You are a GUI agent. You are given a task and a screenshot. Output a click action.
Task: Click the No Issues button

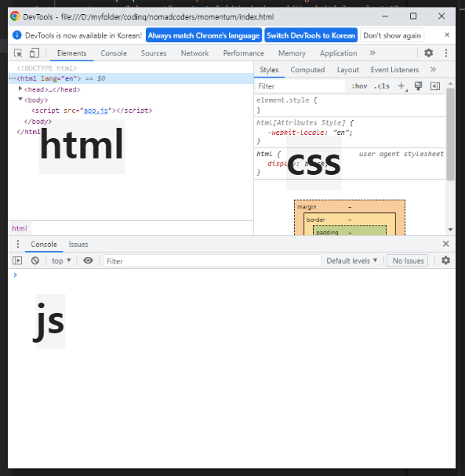click(408, 261)
